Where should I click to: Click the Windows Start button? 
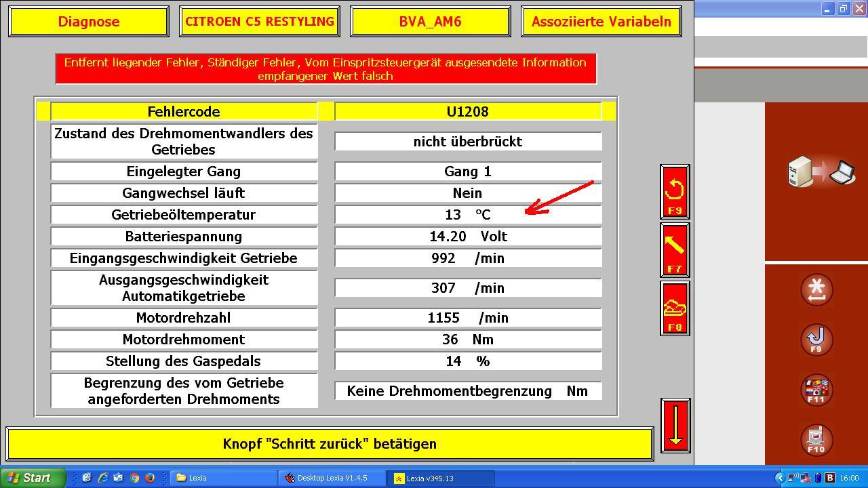(x=33, y=478)
